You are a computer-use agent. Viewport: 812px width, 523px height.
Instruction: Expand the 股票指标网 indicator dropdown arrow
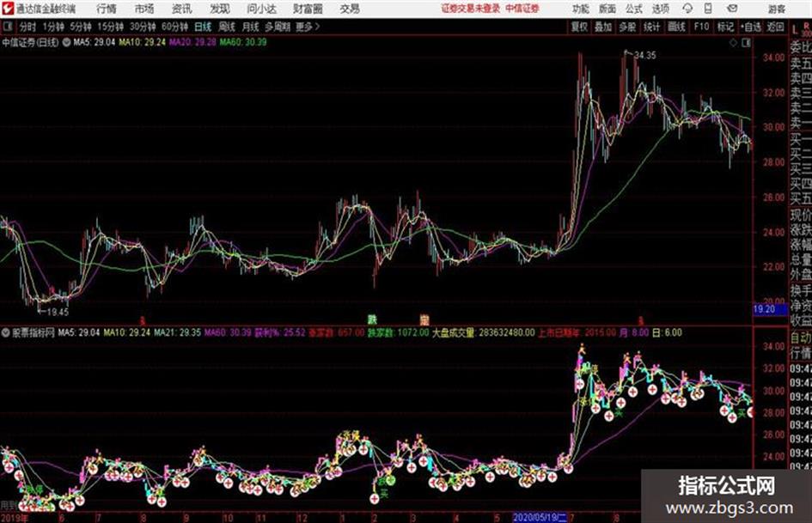(6, 332)
